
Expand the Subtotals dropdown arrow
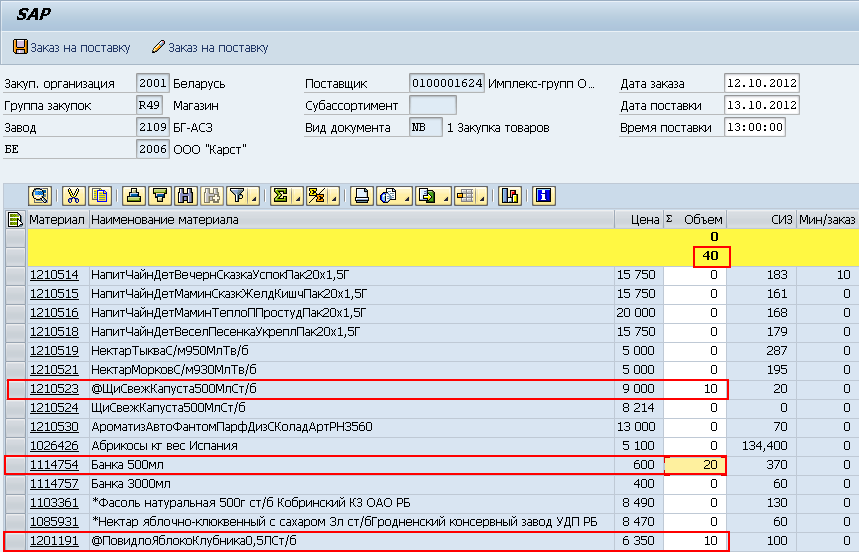pos(334,198)
